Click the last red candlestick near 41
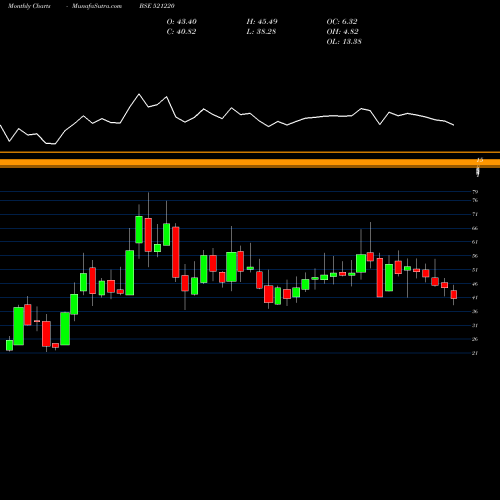Image resolution: width=500 pixels, height=500 pixels. coord(454,294)
